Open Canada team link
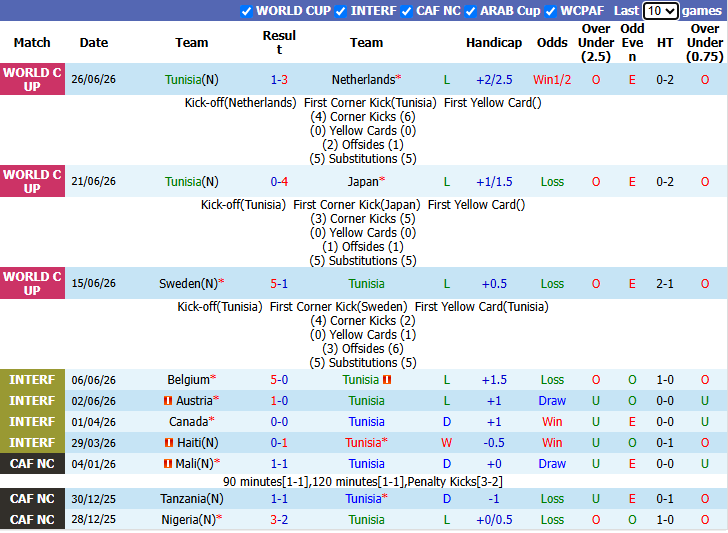Viewport: 728px width, 533px height. tap(191, 422)
